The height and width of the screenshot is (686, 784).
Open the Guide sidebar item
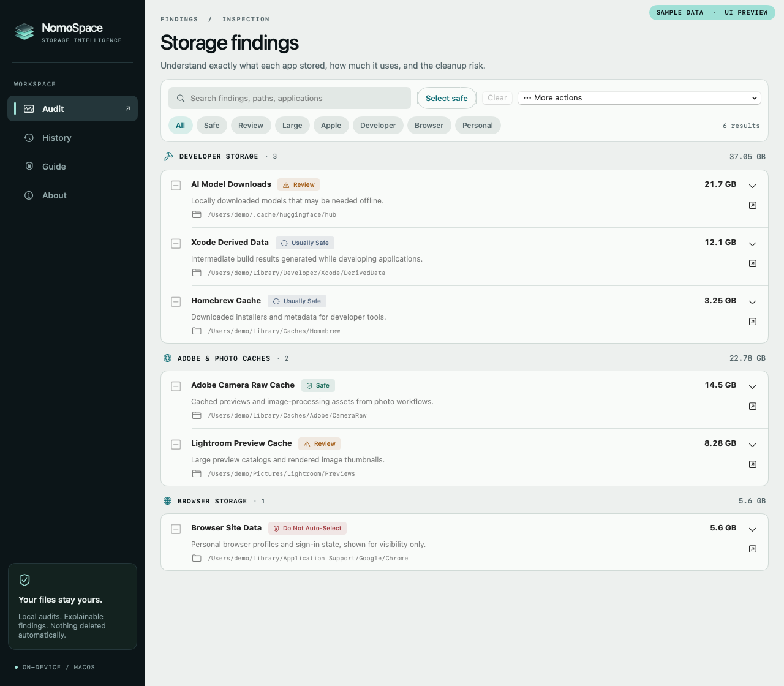pyautogui.click(x=72, y=167)
